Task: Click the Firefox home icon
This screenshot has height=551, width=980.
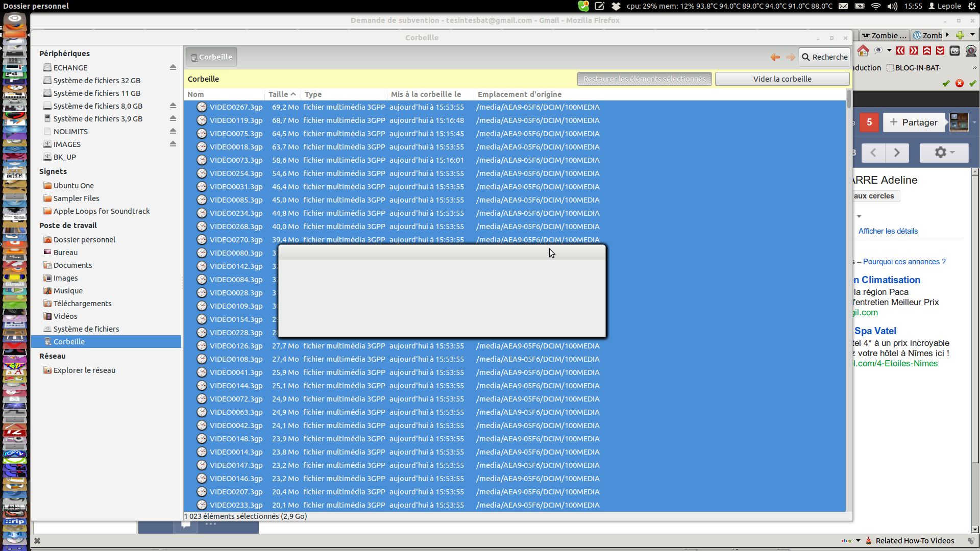Action: (863, 51)
